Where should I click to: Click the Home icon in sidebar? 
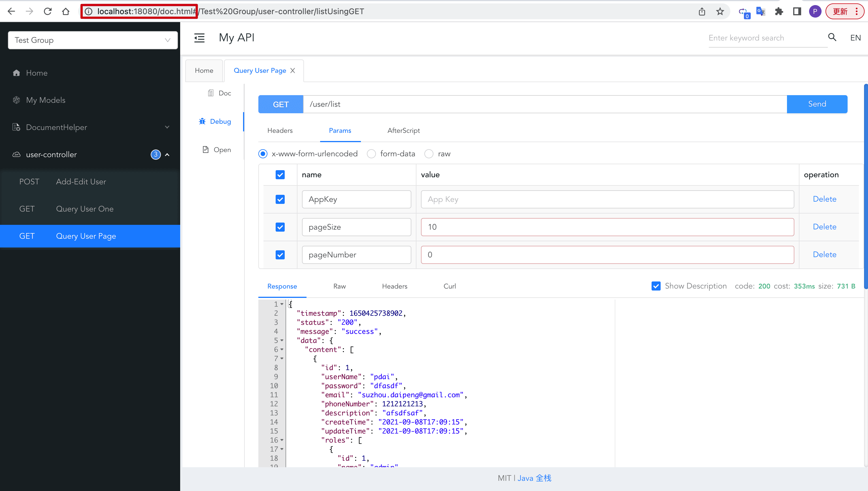(x=16, y=73)
